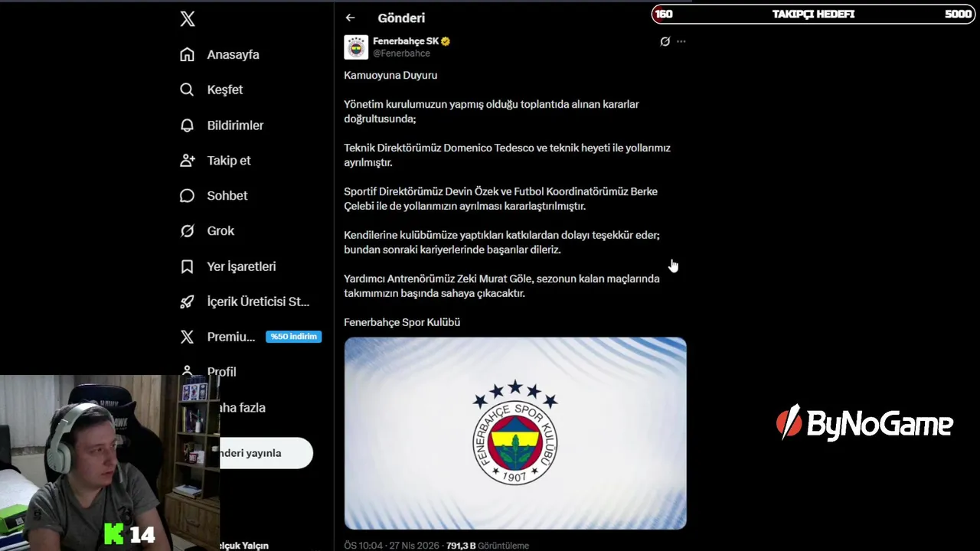Open the post's three-dot more menu
The image size is (980, 551).
(x=681, y=41)
